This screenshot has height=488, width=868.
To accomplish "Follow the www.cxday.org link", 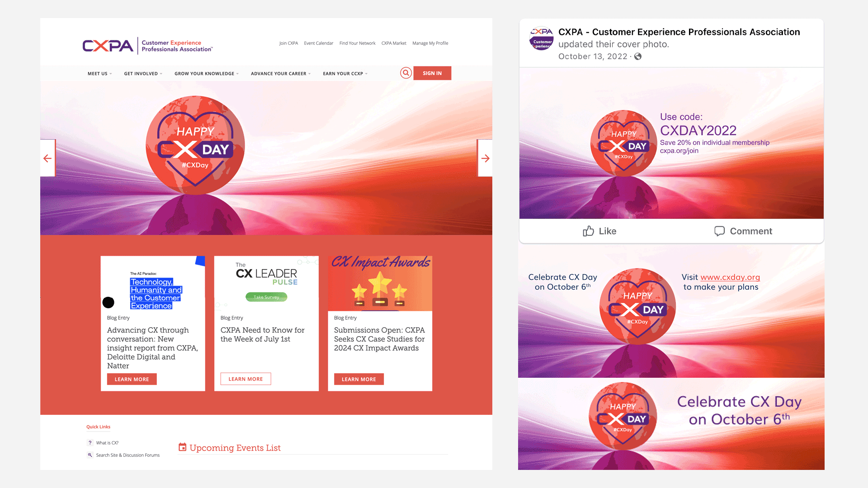I will 730,277.
